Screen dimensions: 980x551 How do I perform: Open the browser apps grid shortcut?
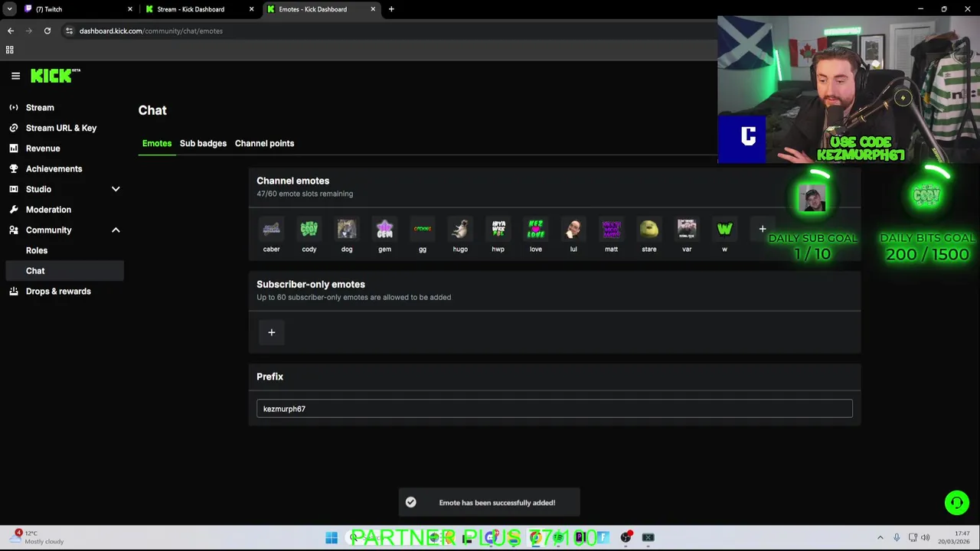click(x=9, y=50)
